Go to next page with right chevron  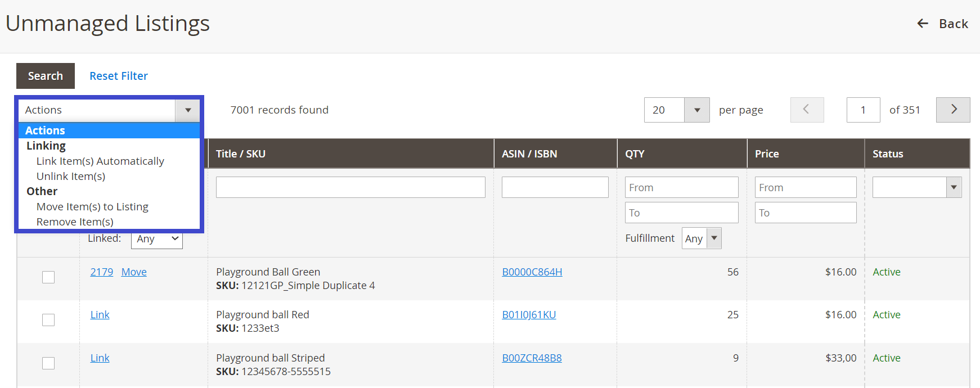[953, 110]
